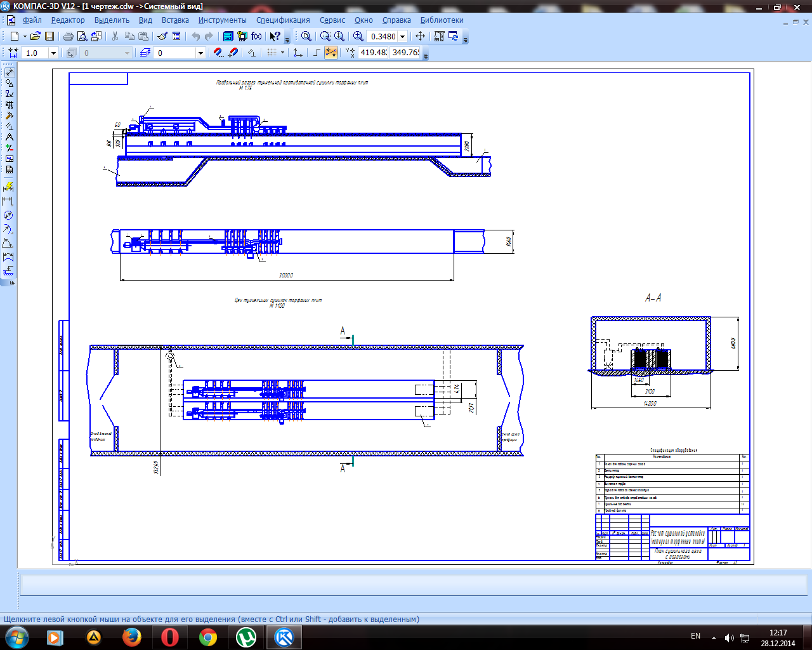The height and width of the screenshot is (650, 812).
Task: Open the grid options dropdown arrow
Action: [283, 53]
